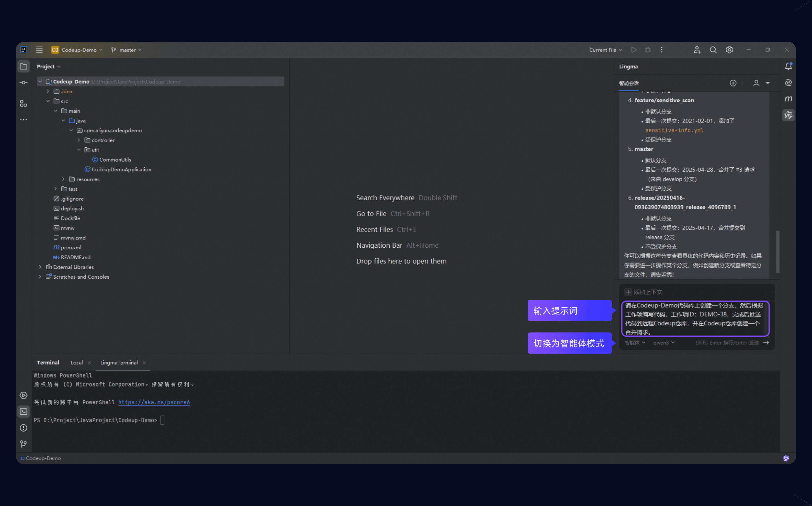Viewport: 812px width, 506px height.
Task: Expand Scratches and Consoles node
Action: [x=40, y=277]
